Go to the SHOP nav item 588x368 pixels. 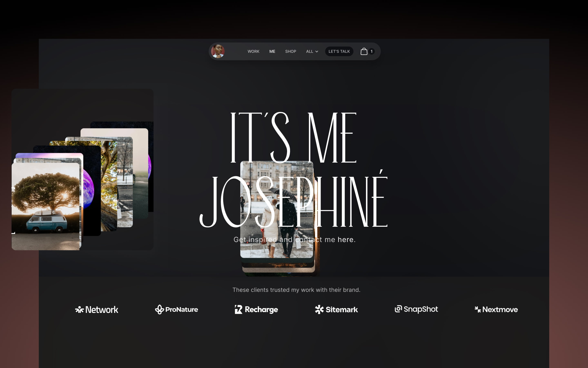[x=291, y=51]
